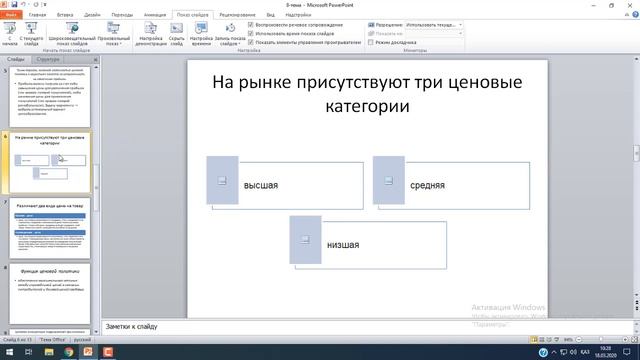Select slide 7 thumbnail with blue headings

tap(50, 229)
